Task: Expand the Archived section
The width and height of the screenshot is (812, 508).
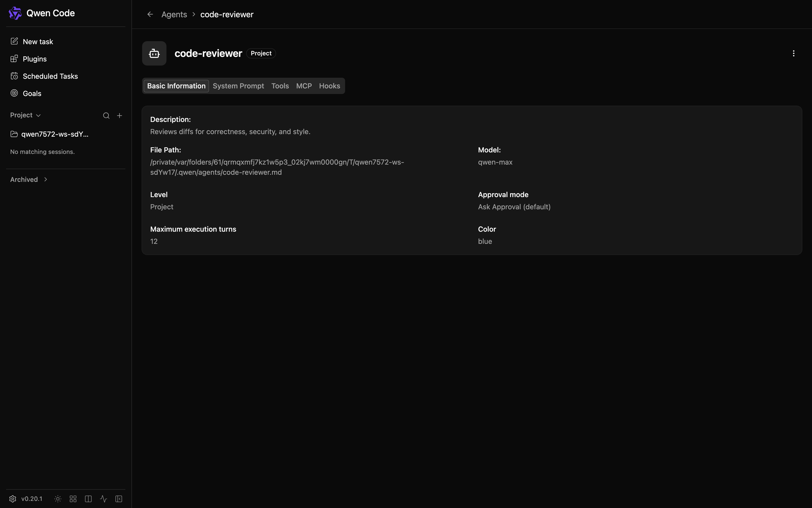Action: [29, 179]
